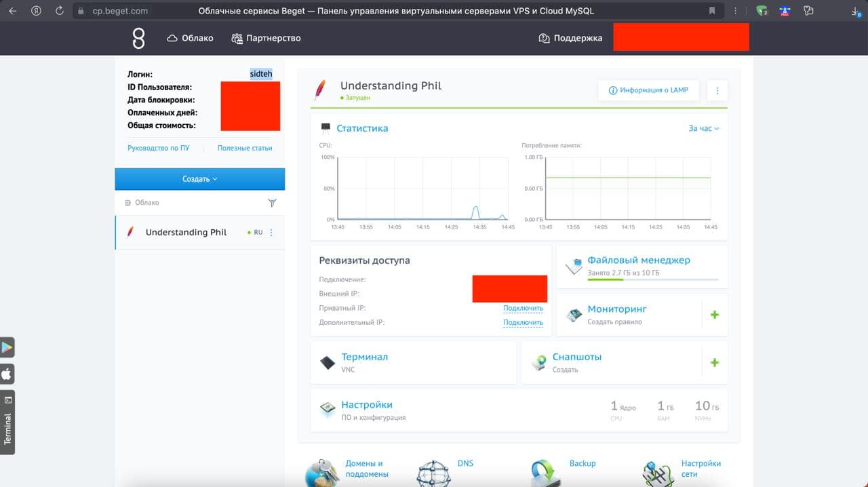Viewport: 868px width, 487px height.
Task: Open the «Партнерство» menu item
Action: tap(266, 38)
